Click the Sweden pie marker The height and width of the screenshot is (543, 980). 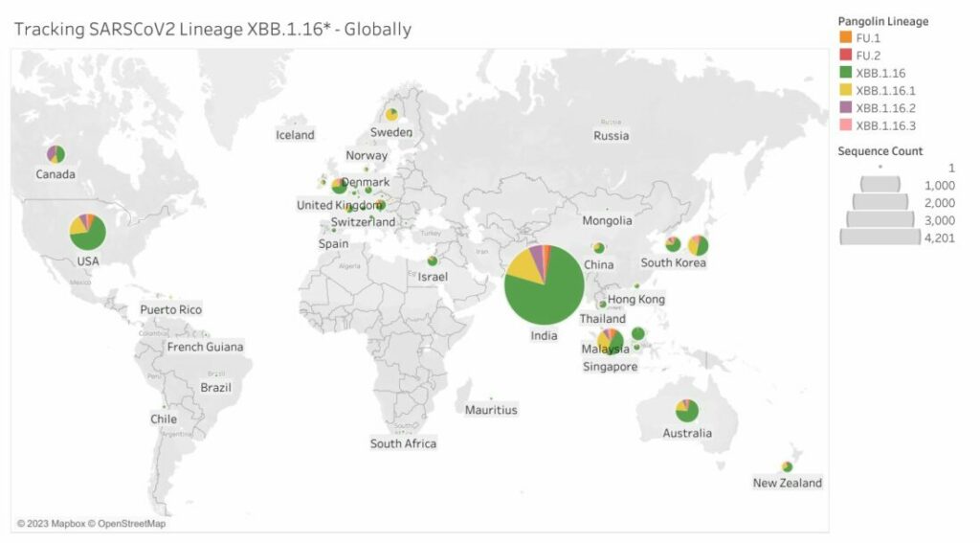(x=391, y=115)
